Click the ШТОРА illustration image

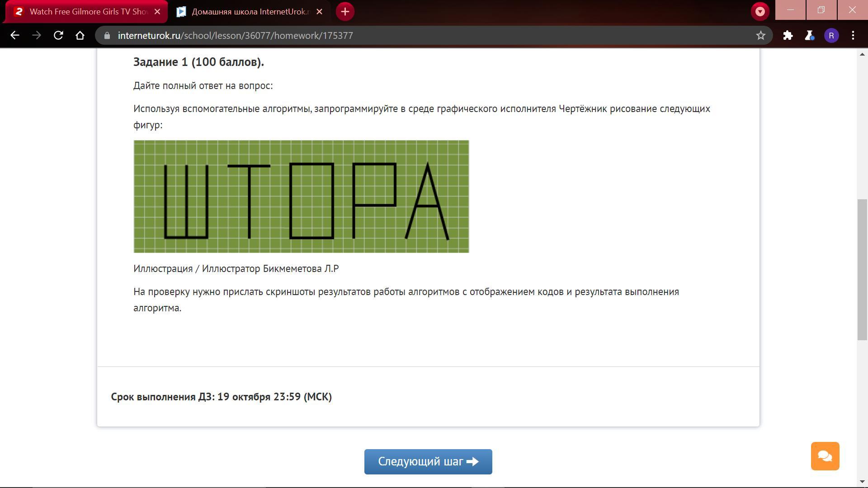[301, 197]
